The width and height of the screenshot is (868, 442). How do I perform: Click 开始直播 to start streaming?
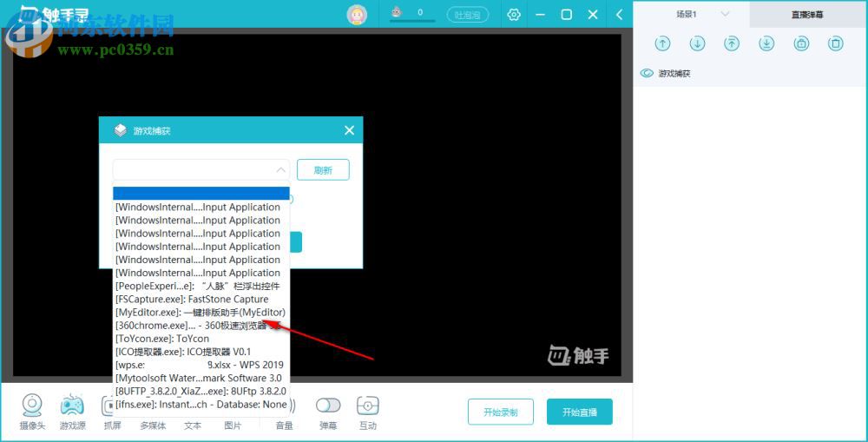[580, 412]
